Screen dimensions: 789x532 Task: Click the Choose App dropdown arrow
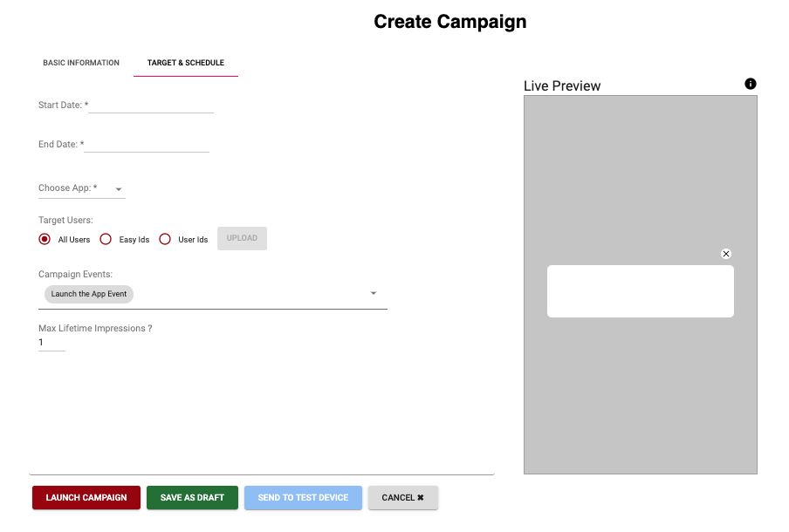[x=119, y=189]
